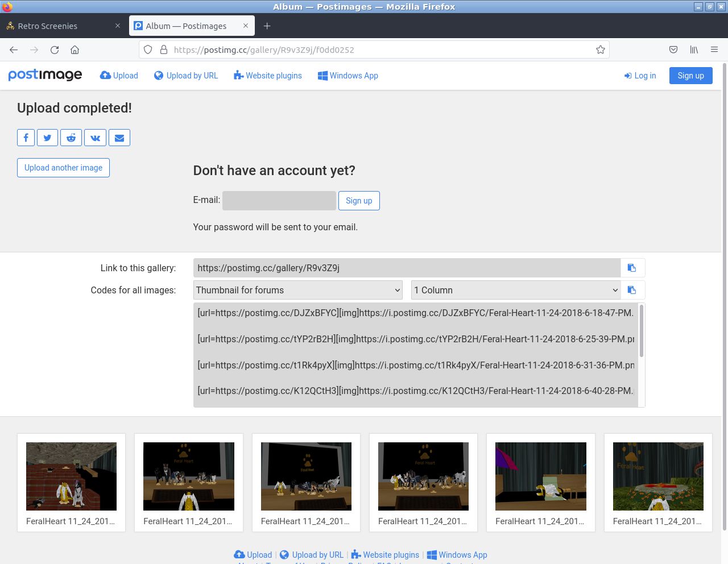This screenshot has height=564, width=728.
Task: Bookmark this page with star
Action: click(x=600, y=50)
